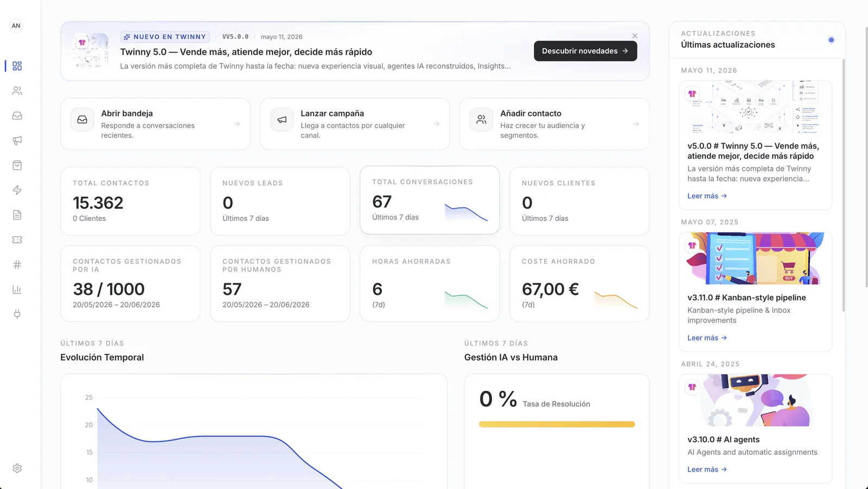Click the Twinny 5.0 banner thumbnail
The image size is (868, 489).
click(91, 51)
